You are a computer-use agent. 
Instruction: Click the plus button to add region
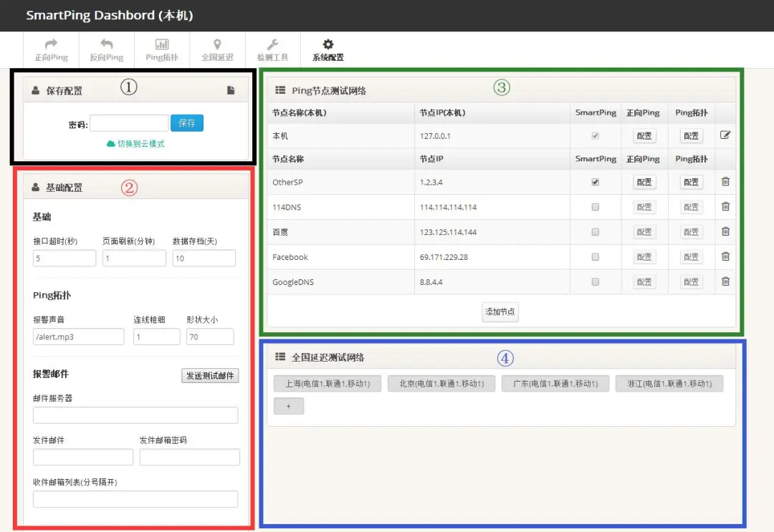tap(289, 406)
